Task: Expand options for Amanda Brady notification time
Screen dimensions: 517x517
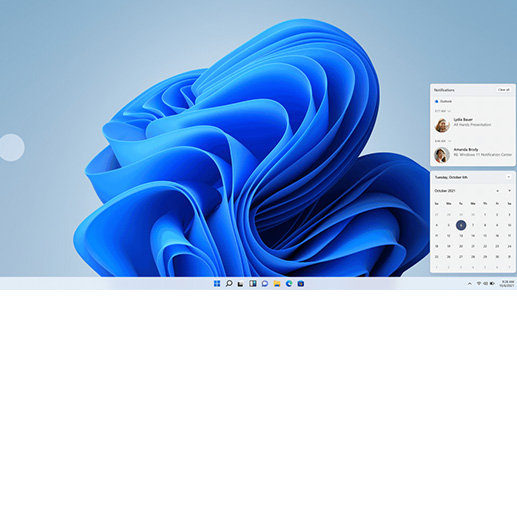Action: (x=449, y=141)
